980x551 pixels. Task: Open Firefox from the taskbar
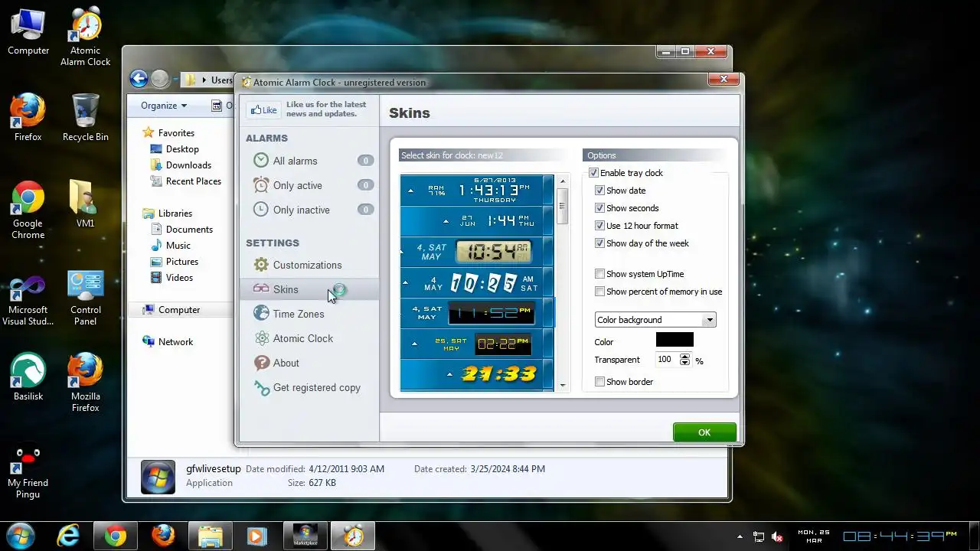(163, 536)
